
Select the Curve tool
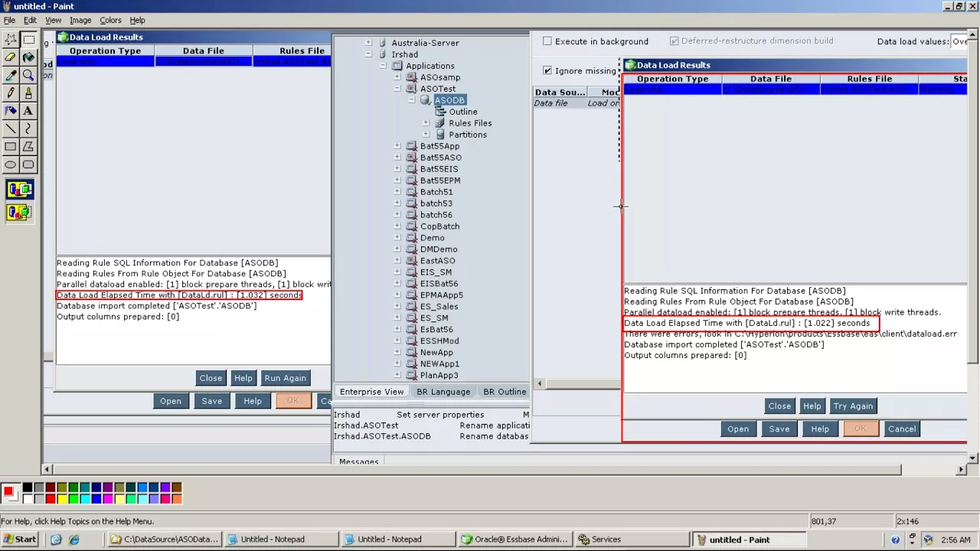pos(28,129)
